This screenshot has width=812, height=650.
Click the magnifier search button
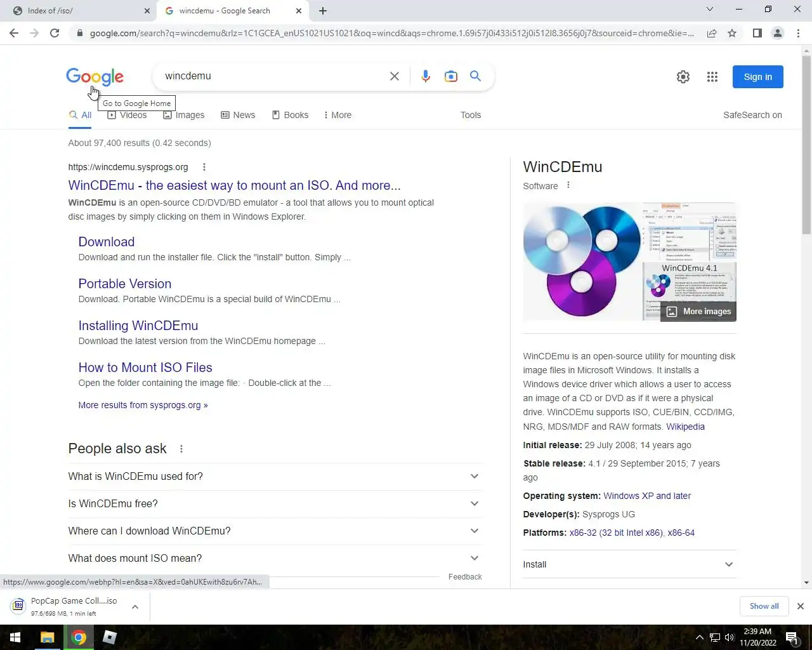coord(475,76)
